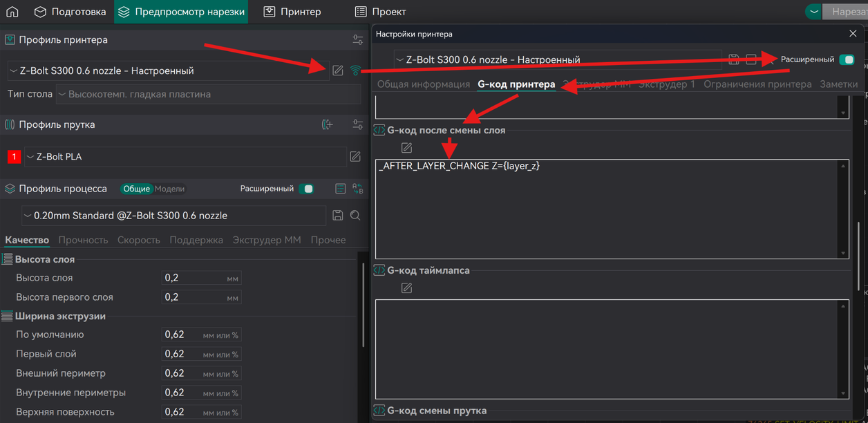Go to the home screen icon
Viewport: 868px width, 423px height.
(12, 12)
